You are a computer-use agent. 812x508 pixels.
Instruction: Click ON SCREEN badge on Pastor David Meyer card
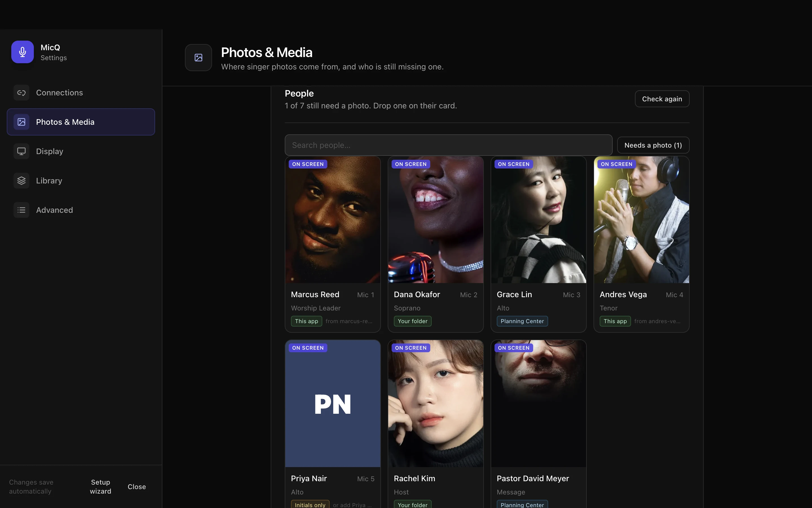click(x=514, y=348)
